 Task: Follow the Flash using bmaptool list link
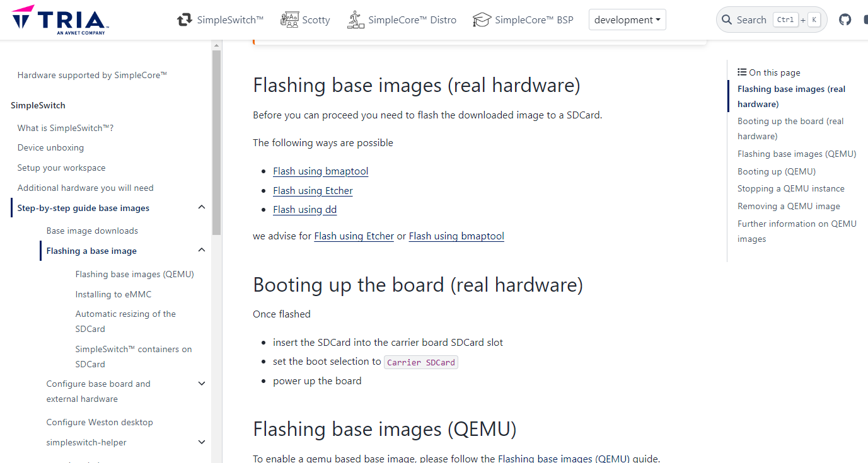(x=321, y=171)
